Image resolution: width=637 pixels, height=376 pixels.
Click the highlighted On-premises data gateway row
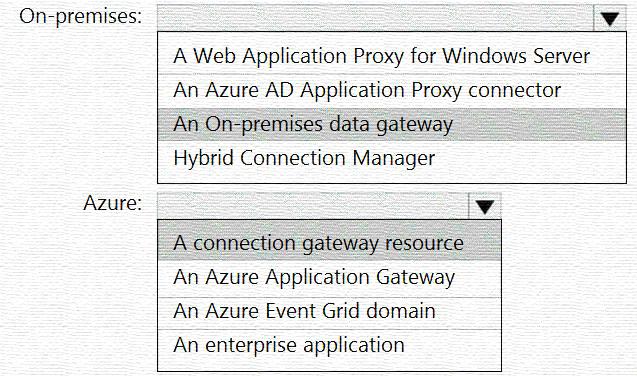coord(392,124)
